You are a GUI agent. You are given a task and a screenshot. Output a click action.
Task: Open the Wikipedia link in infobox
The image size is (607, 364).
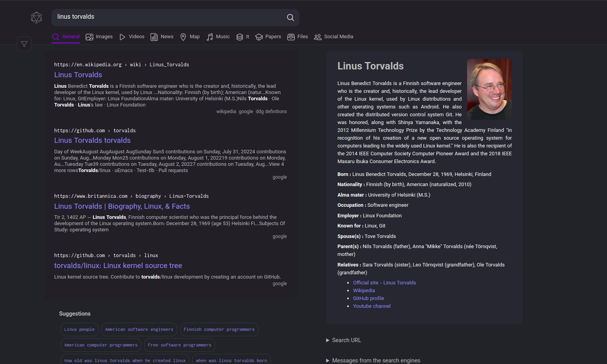tap(364, 291)
